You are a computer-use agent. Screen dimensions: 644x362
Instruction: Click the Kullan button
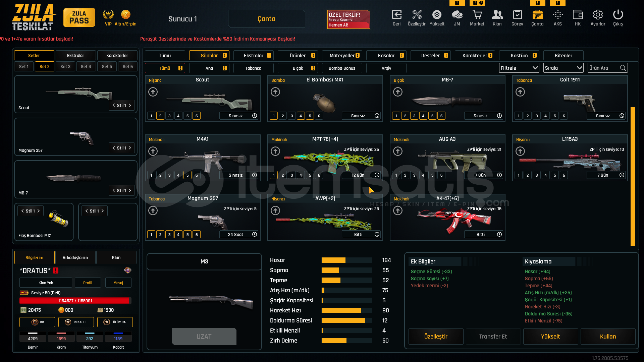[608, 337]
